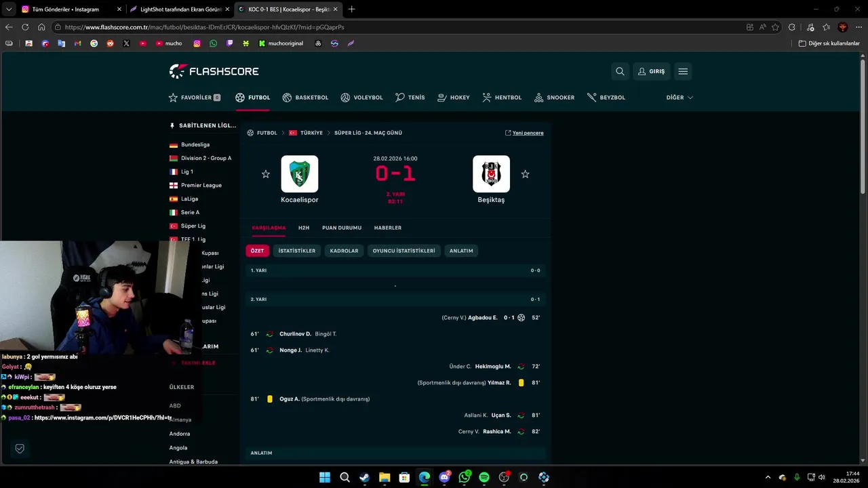
Task: Open the tab search dropdown arrow
Action: (x=8, y=9)
